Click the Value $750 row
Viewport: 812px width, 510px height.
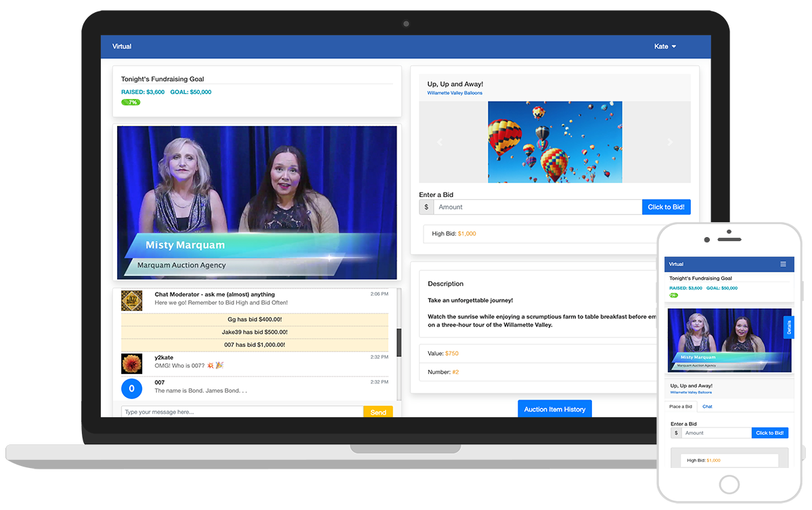click(539, 354)
